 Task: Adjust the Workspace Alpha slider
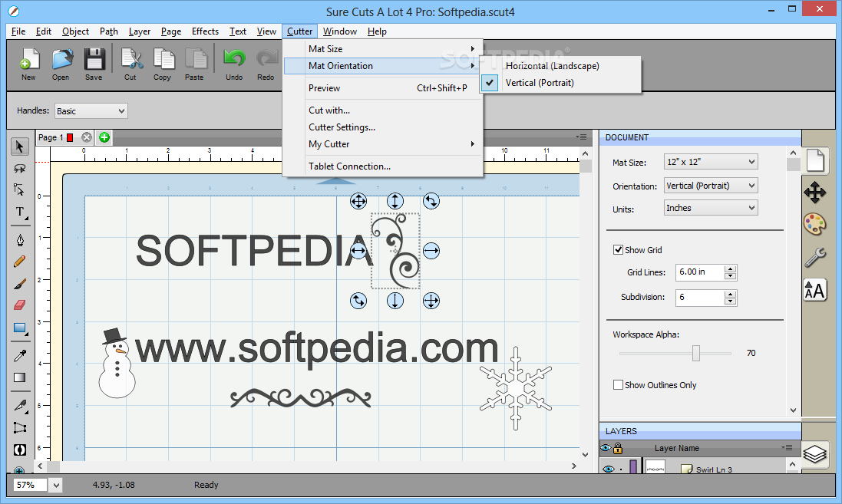pyautogui.click(x=696, y=353)
